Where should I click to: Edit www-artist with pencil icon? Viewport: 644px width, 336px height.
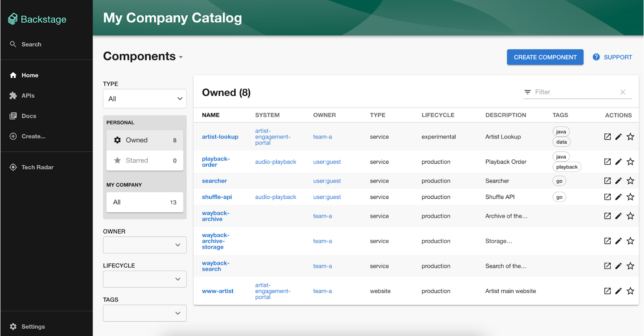(618, 291)
